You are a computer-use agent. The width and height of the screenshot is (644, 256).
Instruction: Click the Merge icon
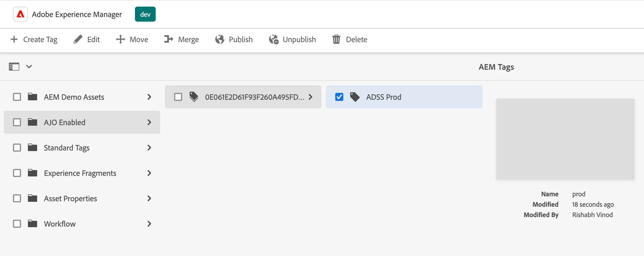click(169, 39)
